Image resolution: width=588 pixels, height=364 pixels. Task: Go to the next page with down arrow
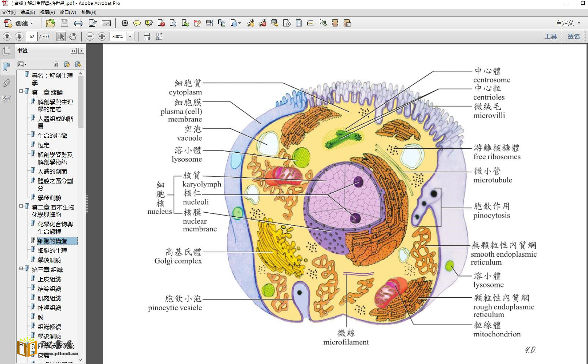[x=19, y=36]
